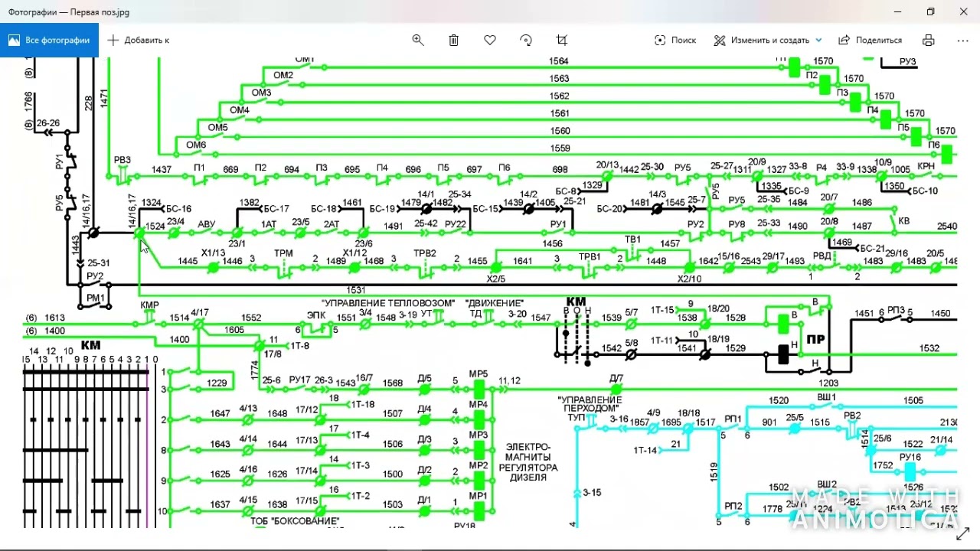Viewport: 980px width, 551px height.
Task: Open Поиск visual search
Action: point(675,41)
